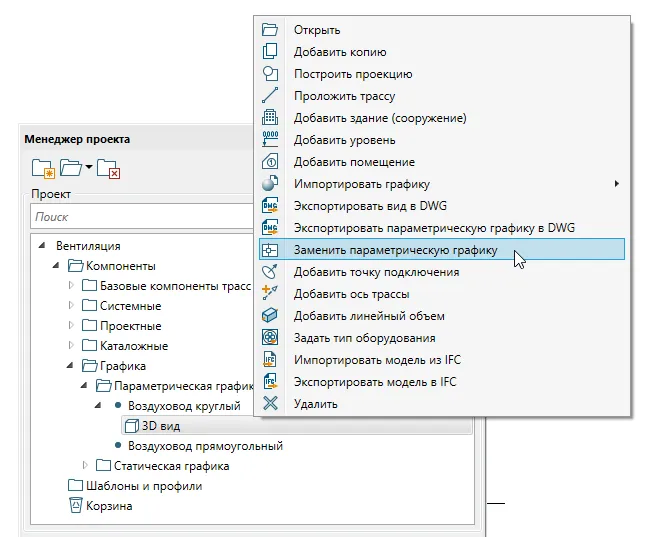The image size is (648, 537).
Task: Select Добавить копию from context menu
Action: coord(340,52)
